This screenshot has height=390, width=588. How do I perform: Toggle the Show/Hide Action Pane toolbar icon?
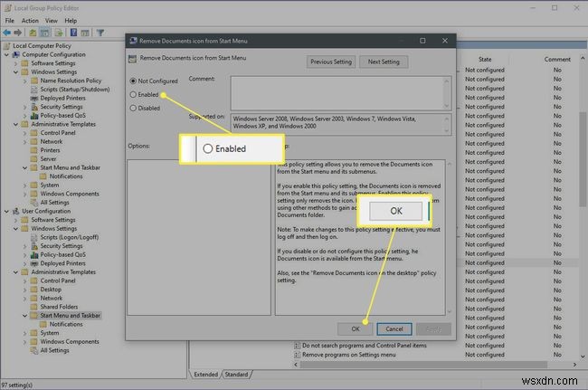click(x=85, y=33)
